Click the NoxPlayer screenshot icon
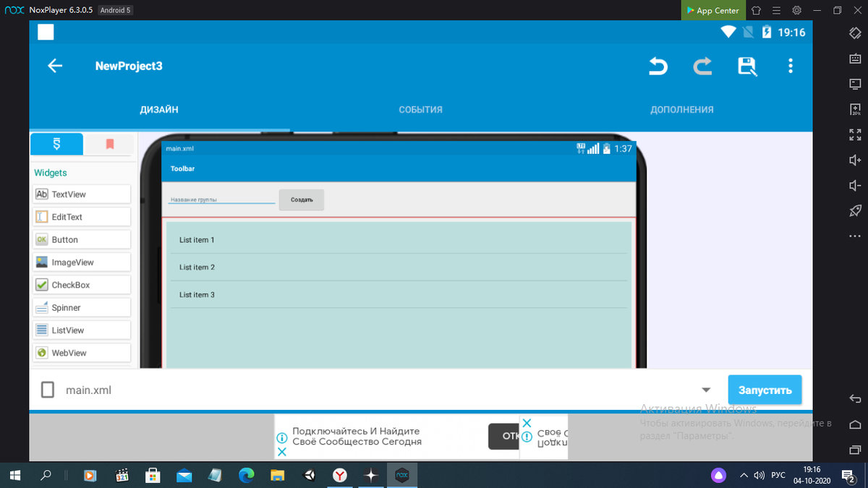The image size is (868, 488). [855, 84]
